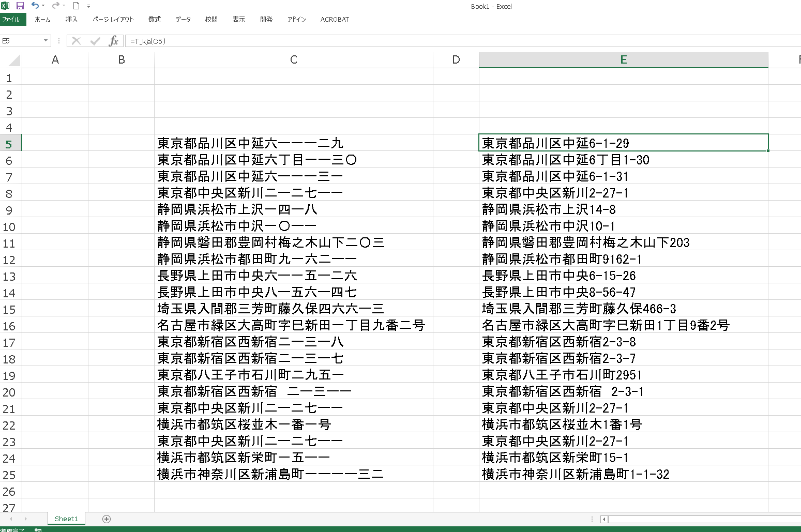Click cell 東京都新宿区西新宿2-3-8
This screenshot has width=801, height=532.
[624, 342]
